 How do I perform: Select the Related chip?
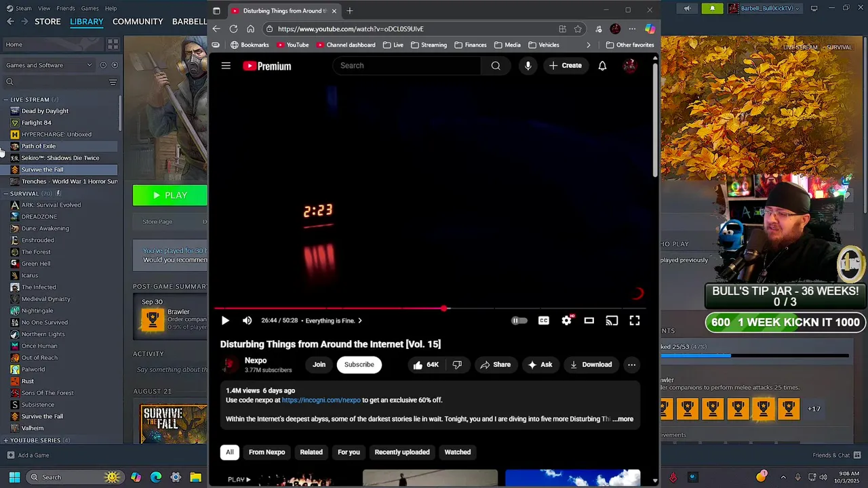[x=311, y=452]
